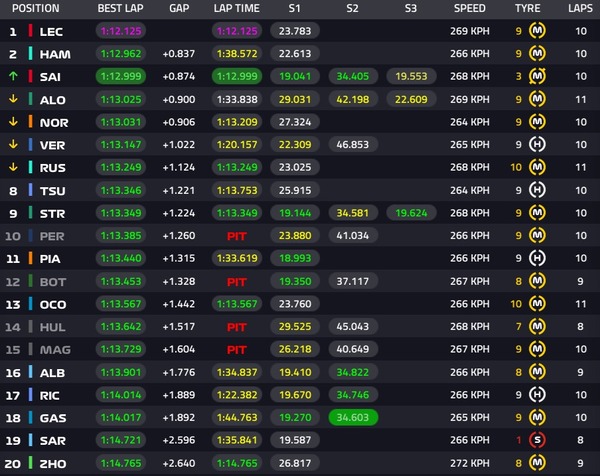Click the hard tyre icon for PIA
Viewport: 600px width, 476px height.
click(x=537, y=258)
